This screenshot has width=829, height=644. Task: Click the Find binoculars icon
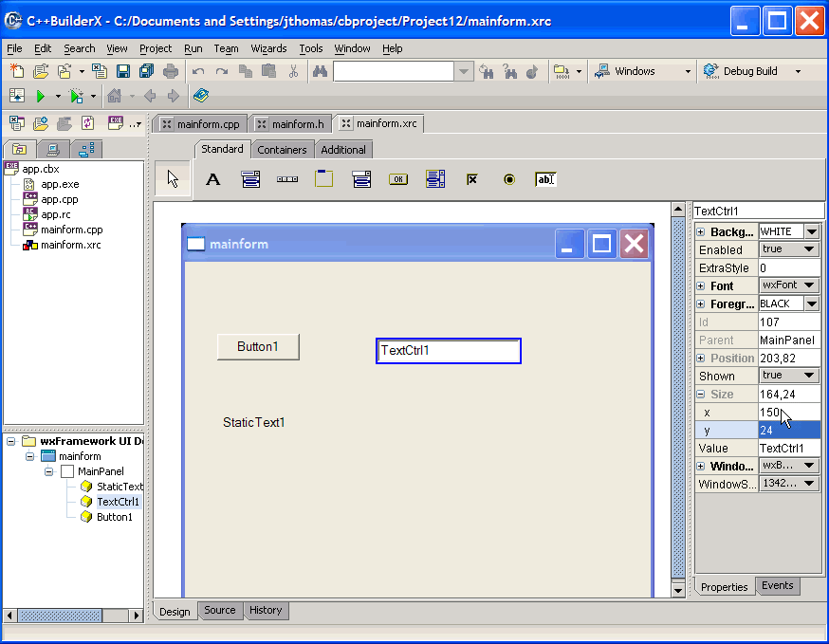(x=320, y=71)
